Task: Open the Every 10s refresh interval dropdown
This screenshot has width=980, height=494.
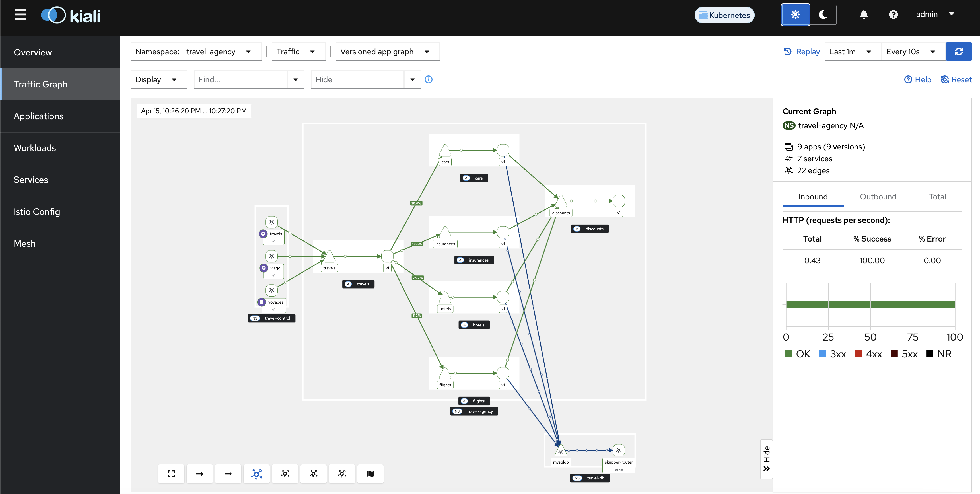Action: 913,52
